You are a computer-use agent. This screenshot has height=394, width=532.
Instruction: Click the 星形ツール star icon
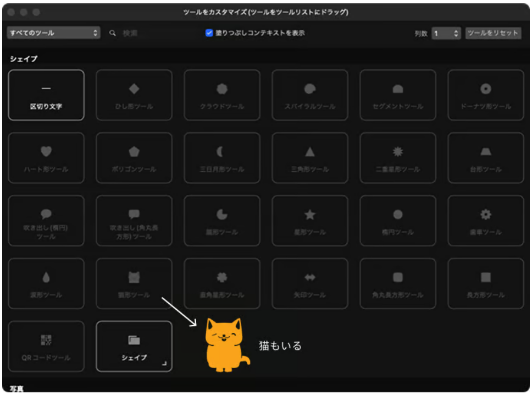310,215
